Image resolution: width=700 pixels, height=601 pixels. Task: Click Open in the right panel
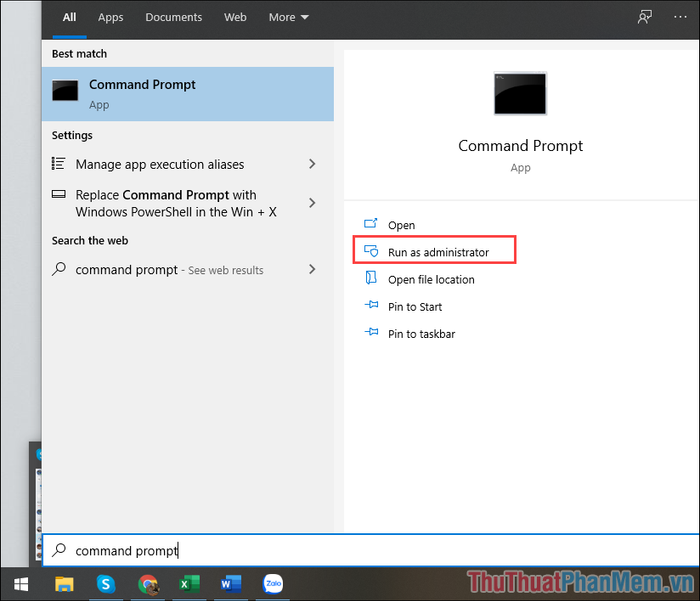coord(401,225)
